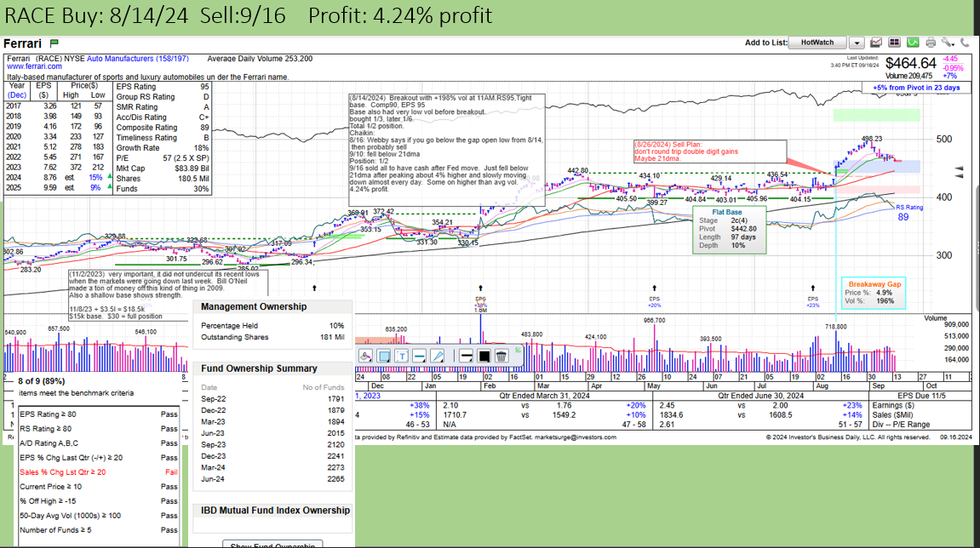Collapse the drawing toolbar with green arrow
This screenshot has width=980, height=548.
(518, 350)
